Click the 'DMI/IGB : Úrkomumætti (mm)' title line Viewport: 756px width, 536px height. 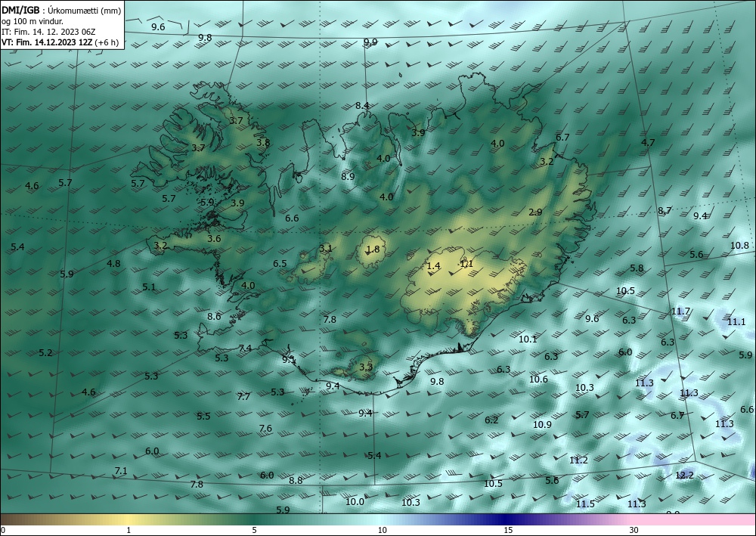pos(61,10)
